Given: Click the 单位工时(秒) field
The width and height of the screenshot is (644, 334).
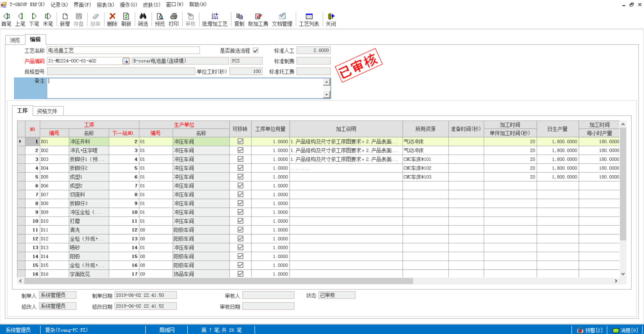Looking at the screenshot, I should tap(246, 71).
